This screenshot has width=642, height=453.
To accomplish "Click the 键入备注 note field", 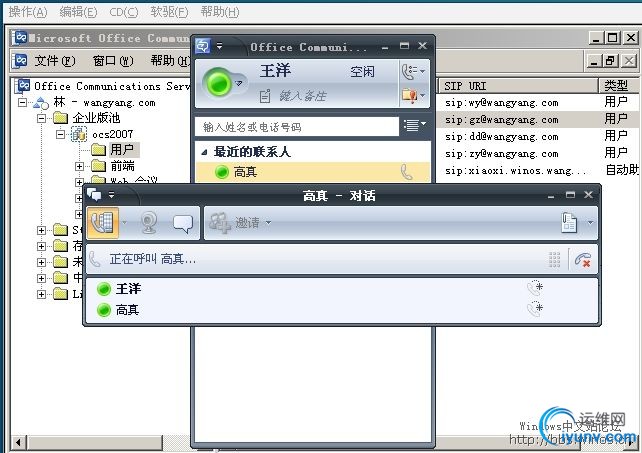I will (x=303, y=96).
